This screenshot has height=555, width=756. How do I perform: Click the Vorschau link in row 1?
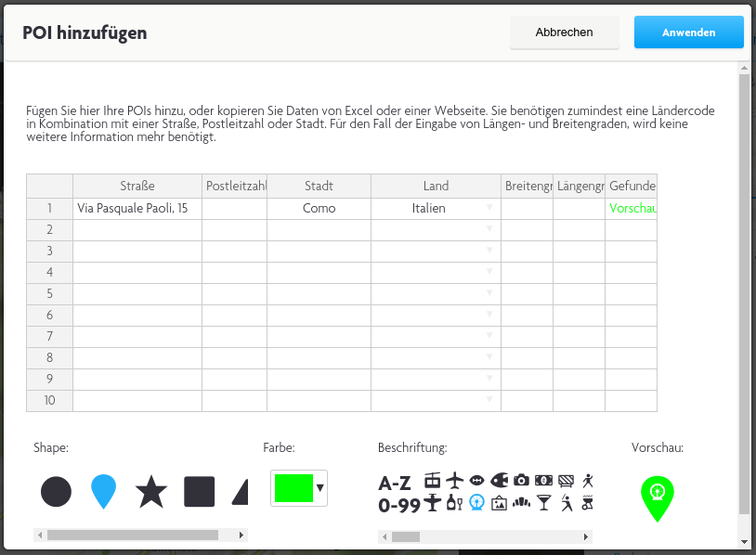coord(632,209)
